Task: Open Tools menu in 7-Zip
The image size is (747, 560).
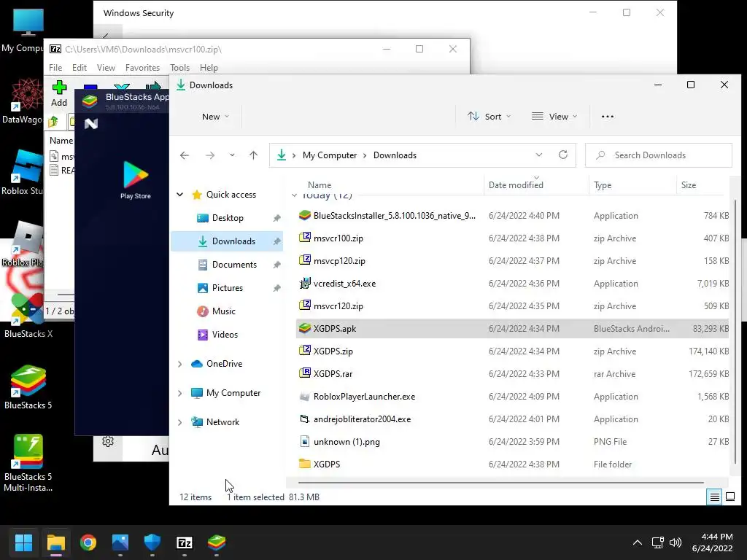Action: (x=179, y=68)
